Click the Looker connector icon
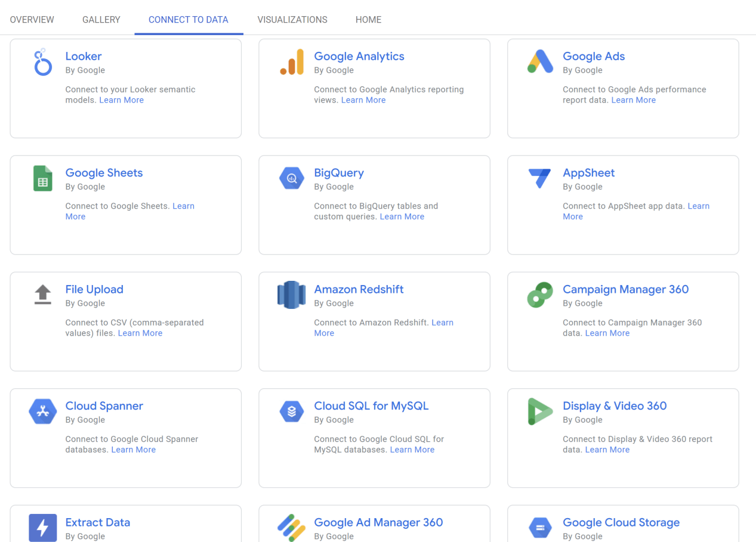 click(43, 63)
